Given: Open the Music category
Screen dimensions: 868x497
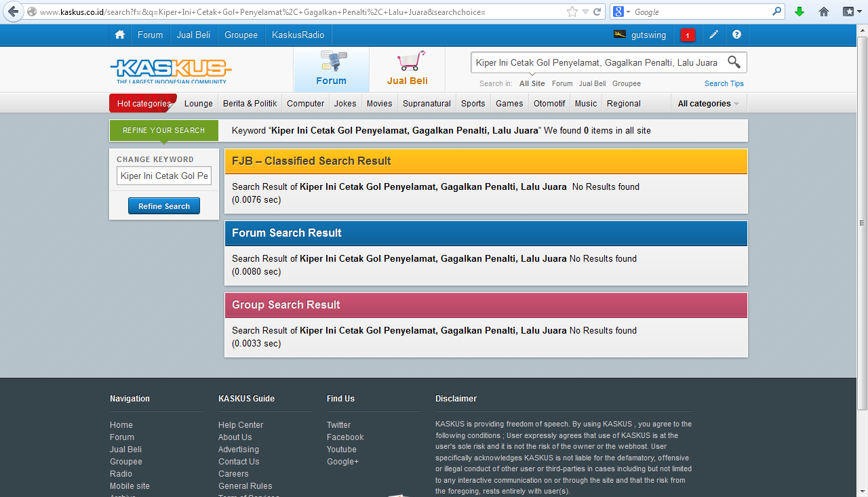Looking at the screenshot, I should (x=586, y=104).
